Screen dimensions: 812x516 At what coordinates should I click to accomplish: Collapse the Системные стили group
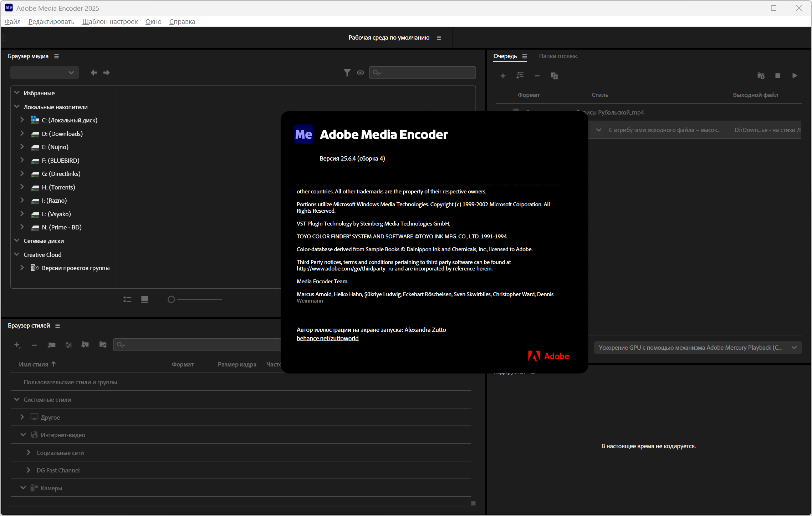[17, 399]
